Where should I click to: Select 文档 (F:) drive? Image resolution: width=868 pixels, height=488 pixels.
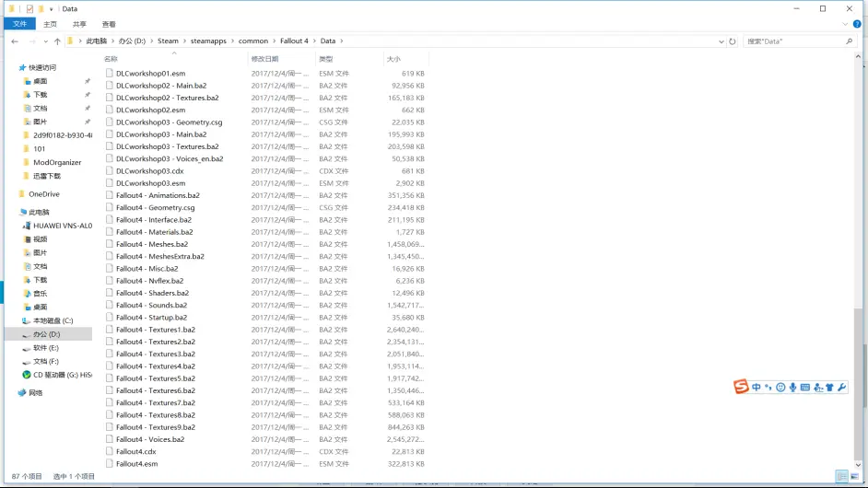[x=45, y=361]
